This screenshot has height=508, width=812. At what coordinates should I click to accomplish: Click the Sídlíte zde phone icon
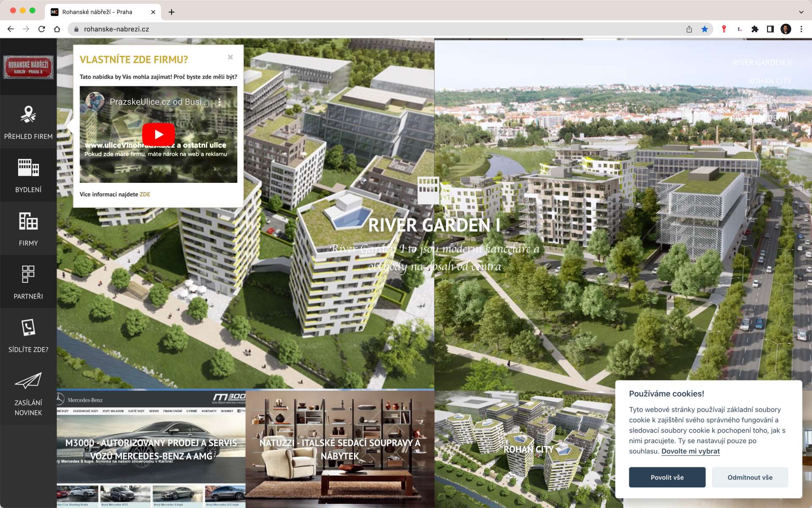point(28,327)
